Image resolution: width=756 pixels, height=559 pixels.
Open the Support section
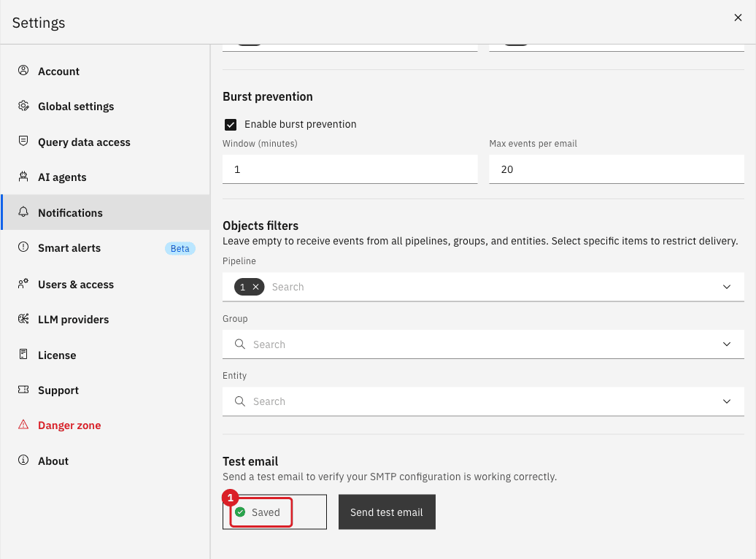pyautogui.click(x=106, y=390)
